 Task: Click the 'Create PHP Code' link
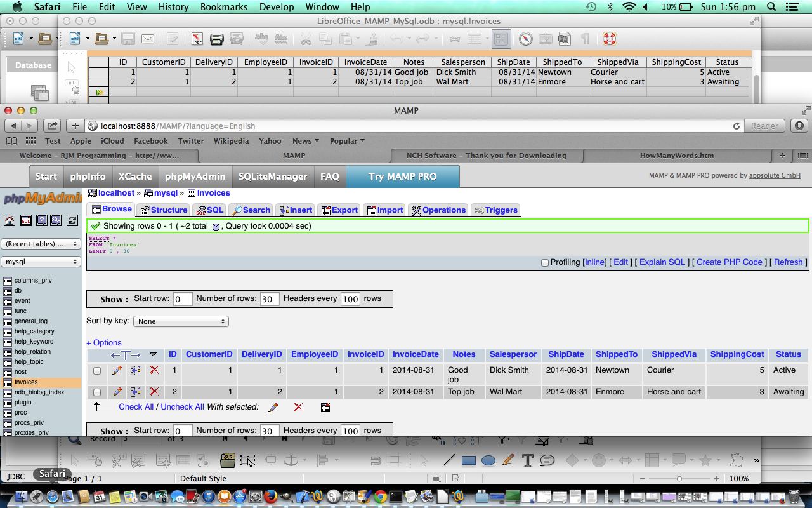730,262
